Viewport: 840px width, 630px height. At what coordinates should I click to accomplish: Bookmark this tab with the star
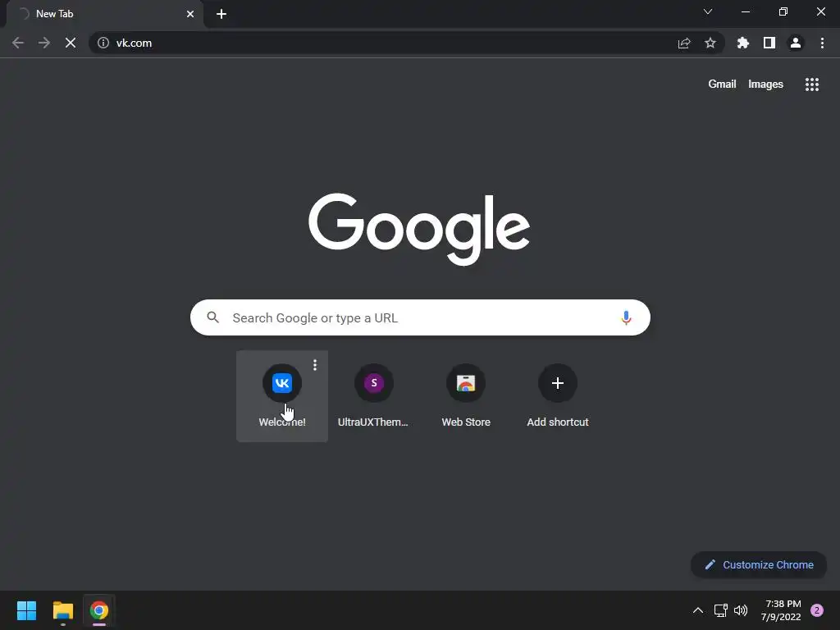click(710, 43)
